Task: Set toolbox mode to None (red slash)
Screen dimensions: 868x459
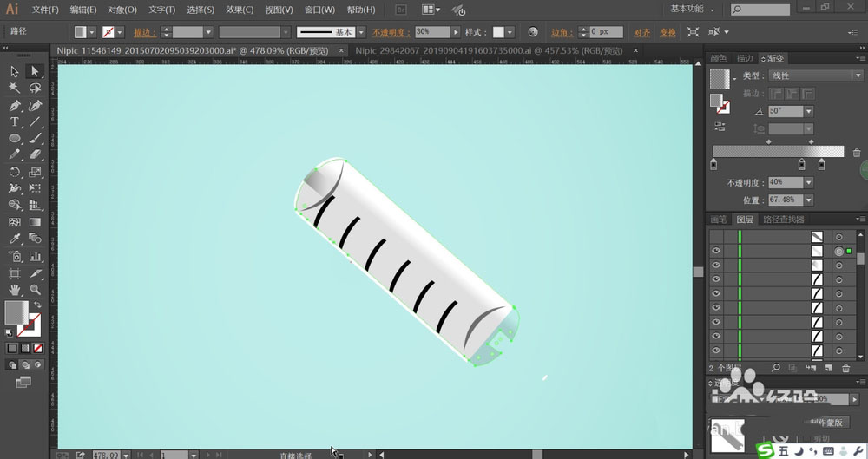Action: pos(37,348)
